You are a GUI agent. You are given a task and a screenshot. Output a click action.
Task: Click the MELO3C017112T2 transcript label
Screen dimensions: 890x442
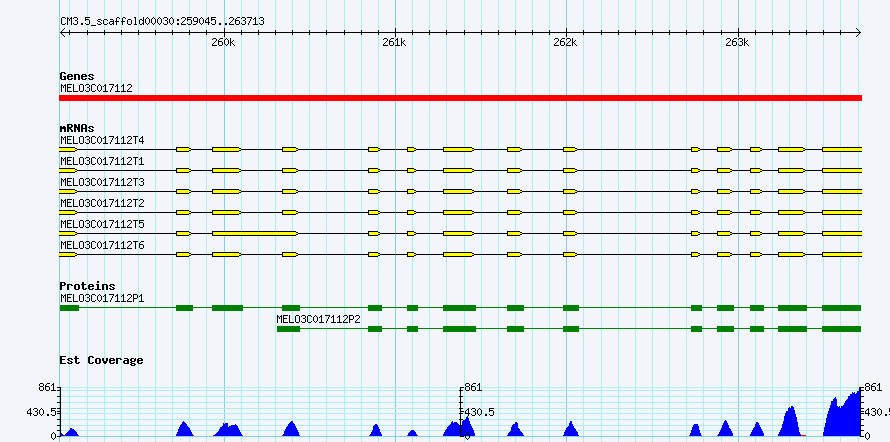point(102,203)
